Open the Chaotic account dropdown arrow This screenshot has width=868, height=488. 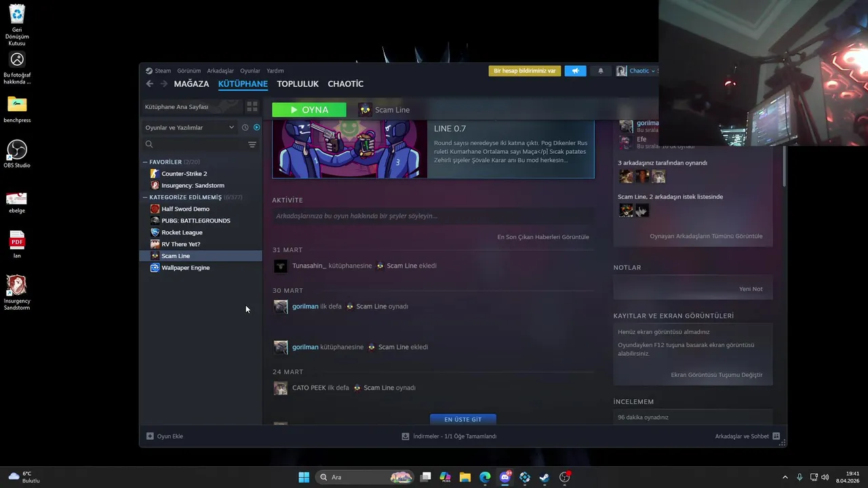653,71
